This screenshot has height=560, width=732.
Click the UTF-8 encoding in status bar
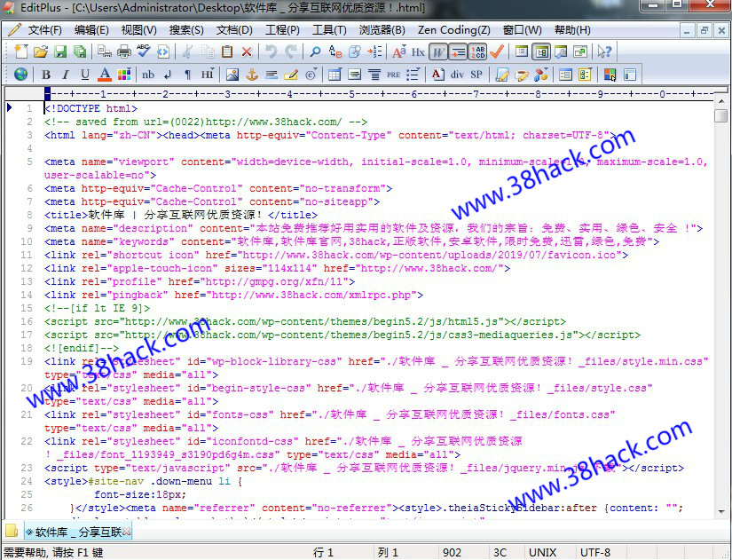[595, 553]
